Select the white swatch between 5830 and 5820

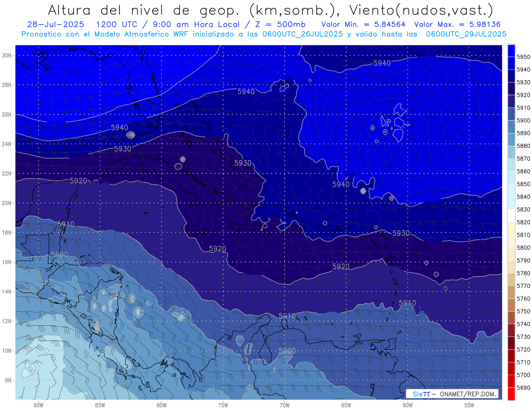point(511,215)
